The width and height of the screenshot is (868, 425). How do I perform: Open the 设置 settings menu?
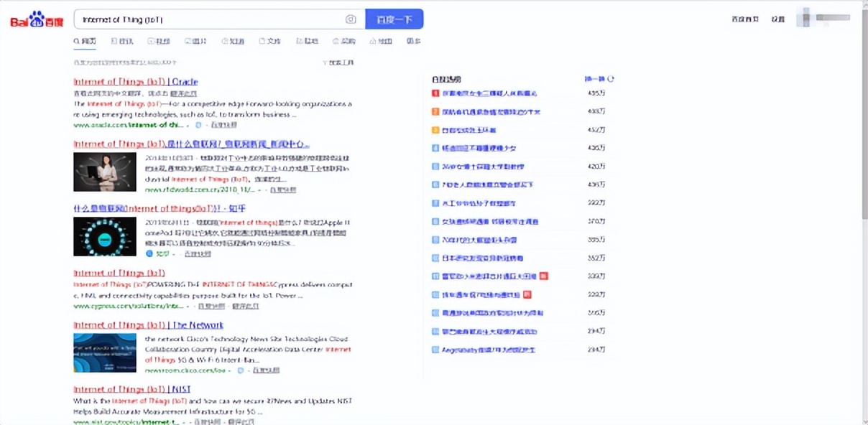pyautogui.click(x=778, y=19)
